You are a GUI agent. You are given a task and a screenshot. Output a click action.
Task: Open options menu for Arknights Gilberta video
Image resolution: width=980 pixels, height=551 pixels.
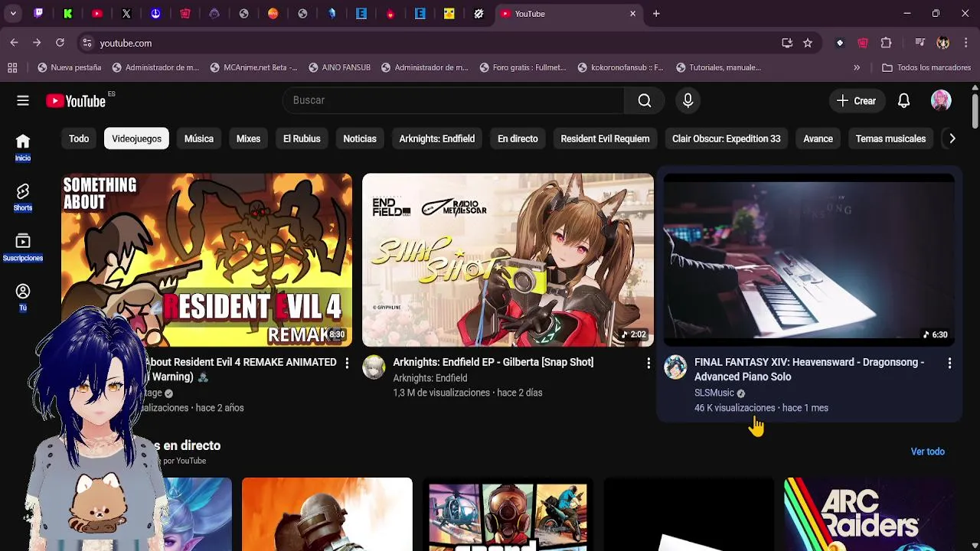tap(648, 363)
